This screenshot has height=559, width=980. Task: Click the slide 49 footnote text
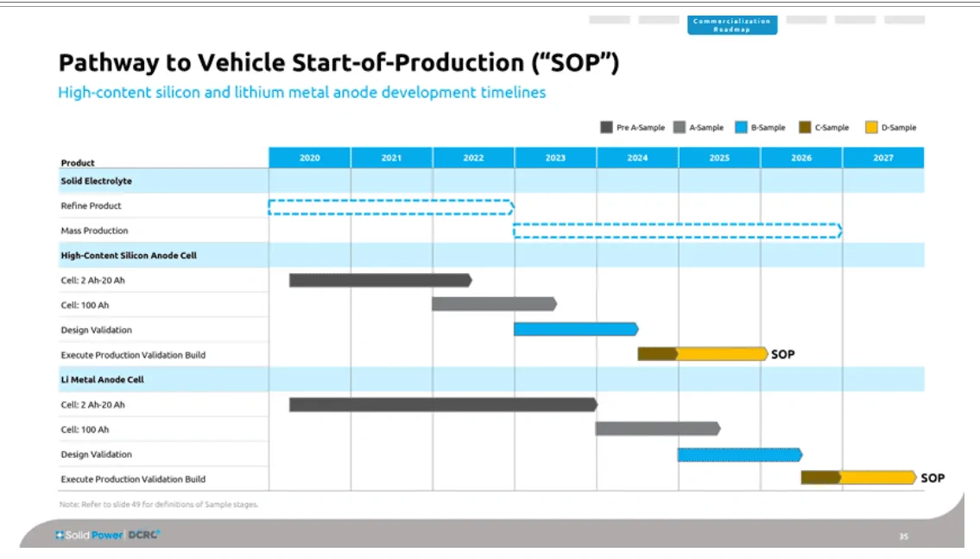(x=159, y=505)
